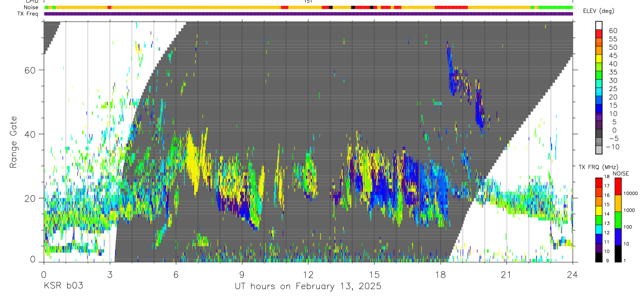The image size is (644, 297).
Task: Pick the red segment of the ELEV colorbar
Action: click(x=599, y=34)
